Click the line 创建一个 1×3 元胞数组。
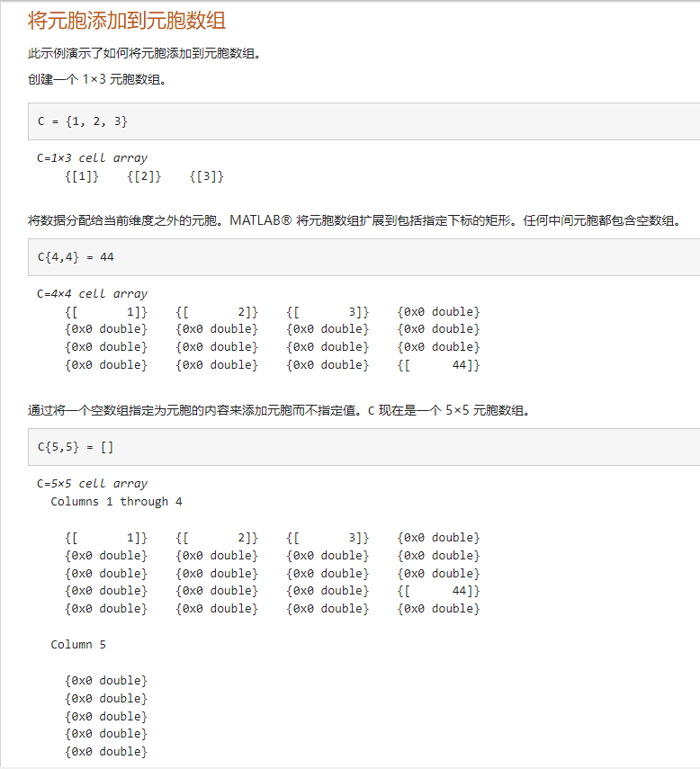 click(98, 79)
